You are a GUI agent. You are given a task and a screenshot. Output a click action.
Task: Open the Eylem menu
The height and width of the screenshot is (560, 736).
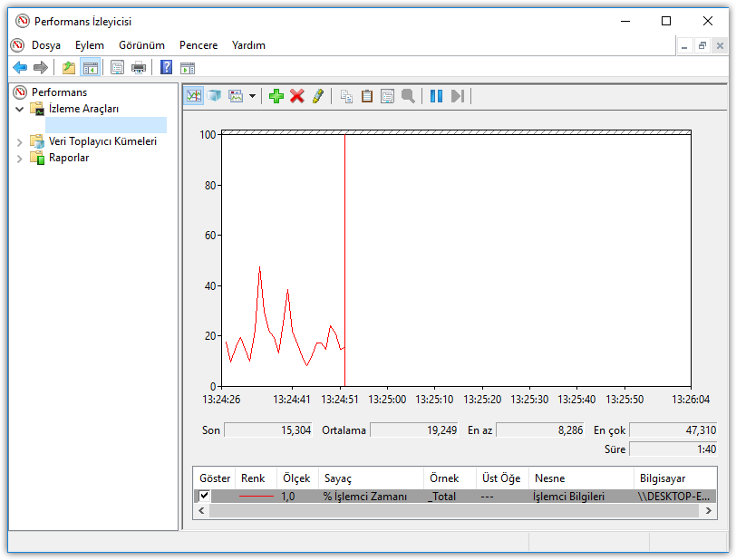(x=89, y=44)
